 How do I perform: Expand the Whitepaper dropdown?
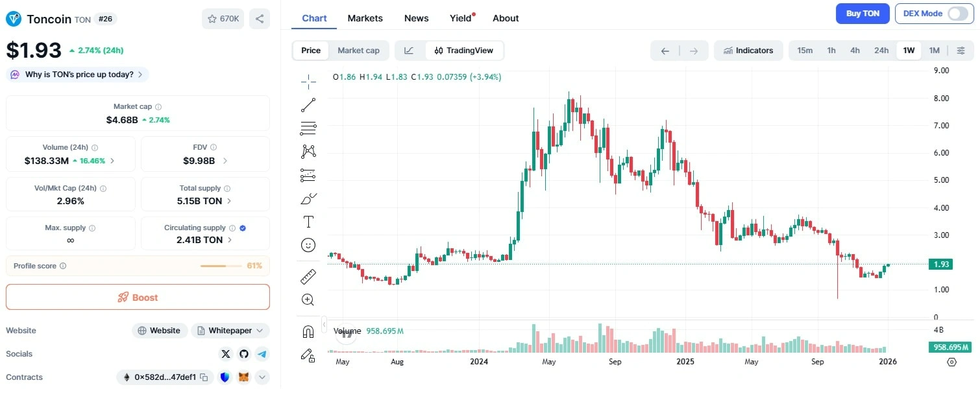pyautogui.click(x=260, y=331)
